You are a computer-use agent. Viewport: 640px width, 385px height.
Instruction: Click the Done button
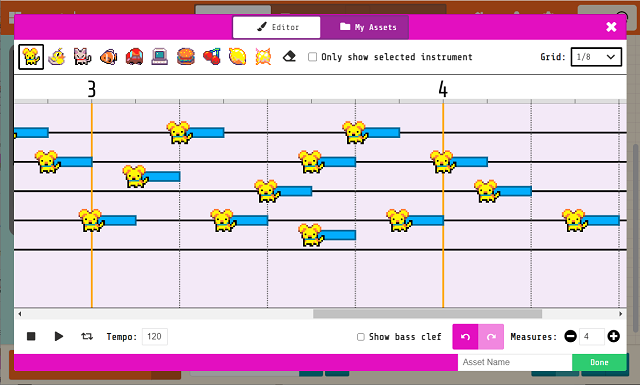click(x=599, y=362)
